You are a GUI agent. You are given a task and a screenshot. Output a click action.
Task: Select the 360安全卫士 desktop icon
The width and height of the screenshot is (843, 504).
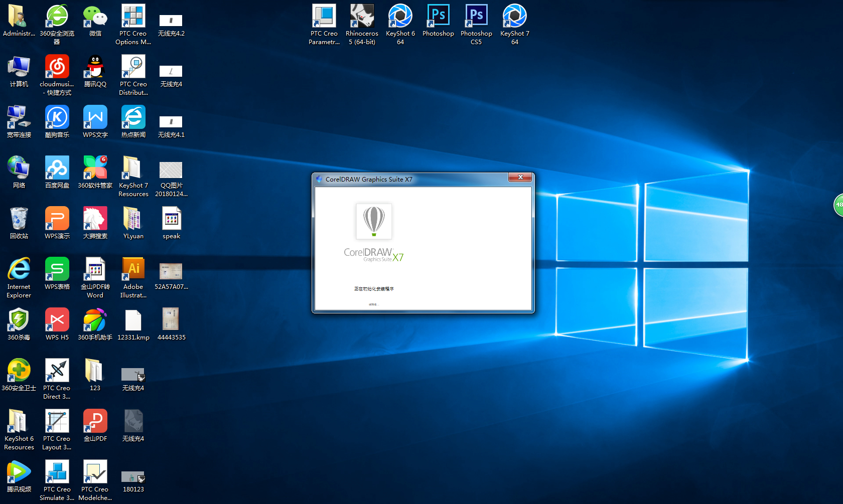tap(19, 371)
